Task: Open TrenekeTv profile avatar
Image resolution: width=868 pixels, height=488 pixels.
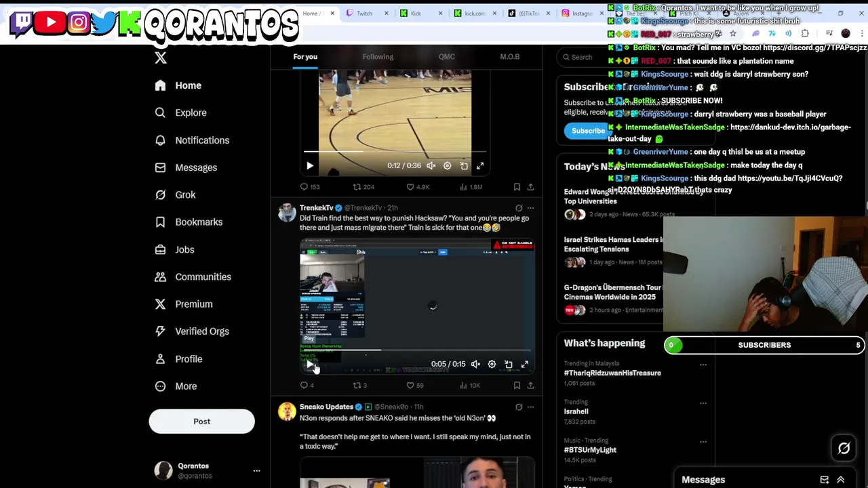Action: (x=287, y=213)
